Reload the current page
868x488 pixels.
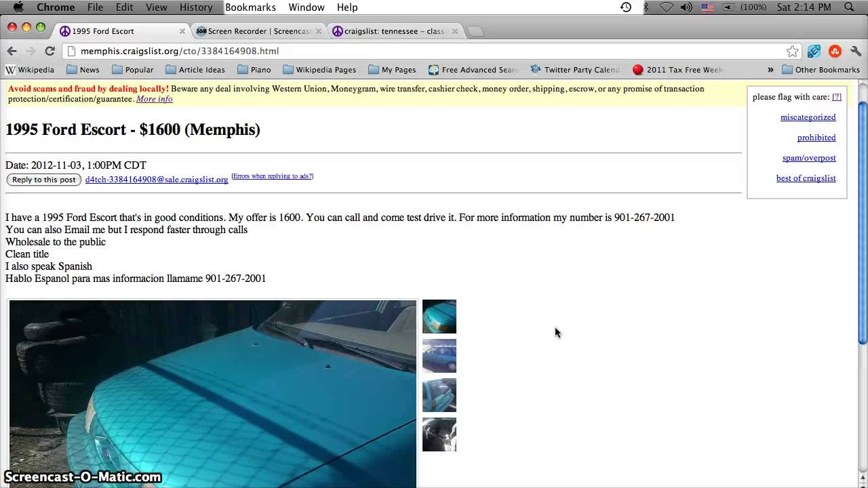point(50,51)
